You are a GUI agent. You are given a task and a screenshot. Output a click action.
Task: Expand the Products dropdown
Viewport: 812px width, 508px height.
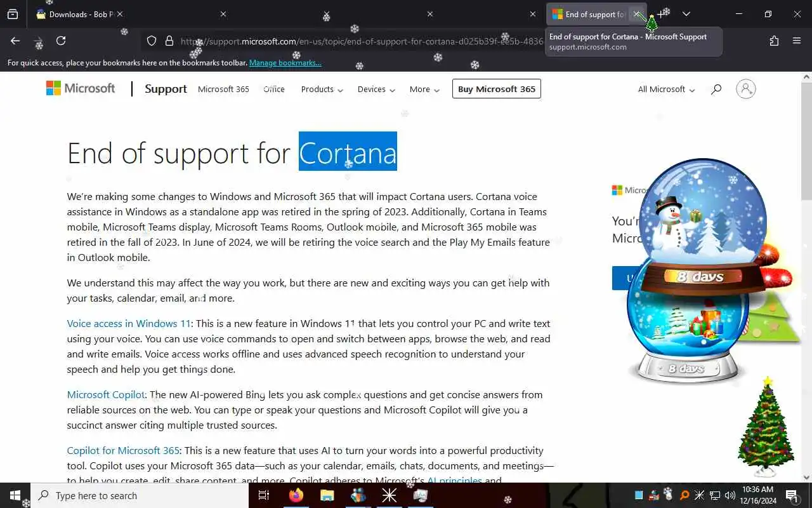tap(322, 89)
